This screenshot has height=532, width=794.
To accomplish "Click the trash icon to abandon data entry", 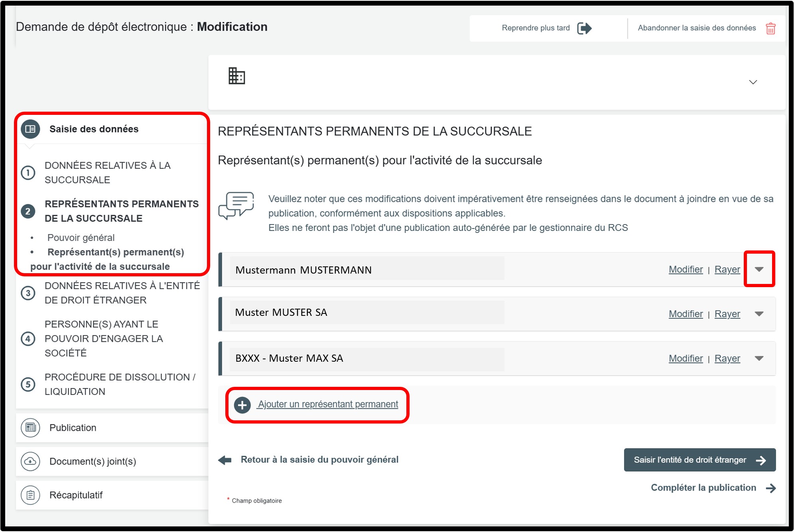I will pyautogui.click(x=770, y=29).
